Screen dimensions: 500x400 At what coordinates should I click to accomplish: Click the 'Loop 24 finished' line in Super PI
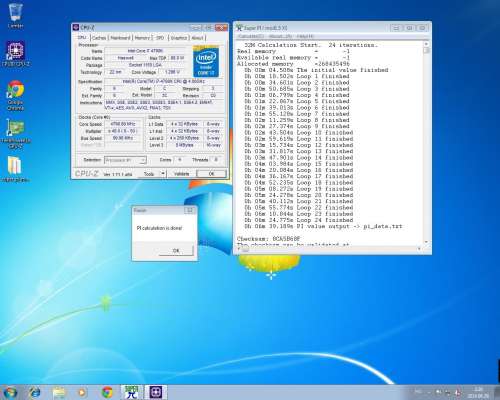(x=299, y=220)
